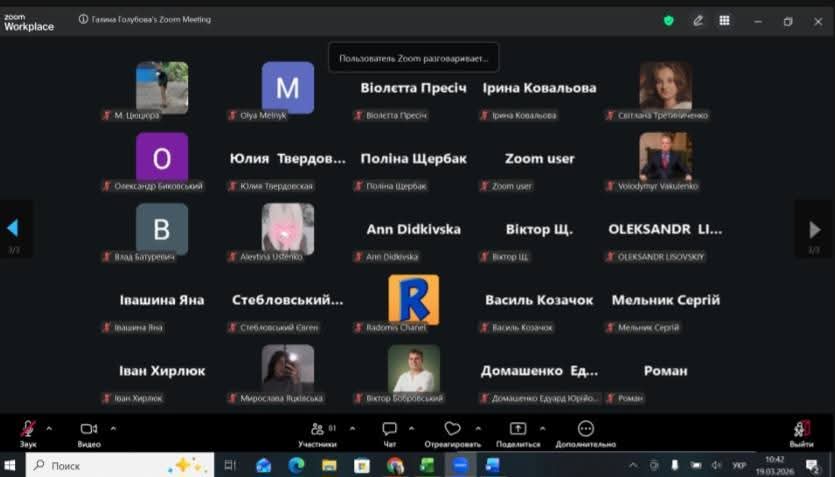
Task: Open the Дополнительно more options menu
Action: tap(586, 429)
